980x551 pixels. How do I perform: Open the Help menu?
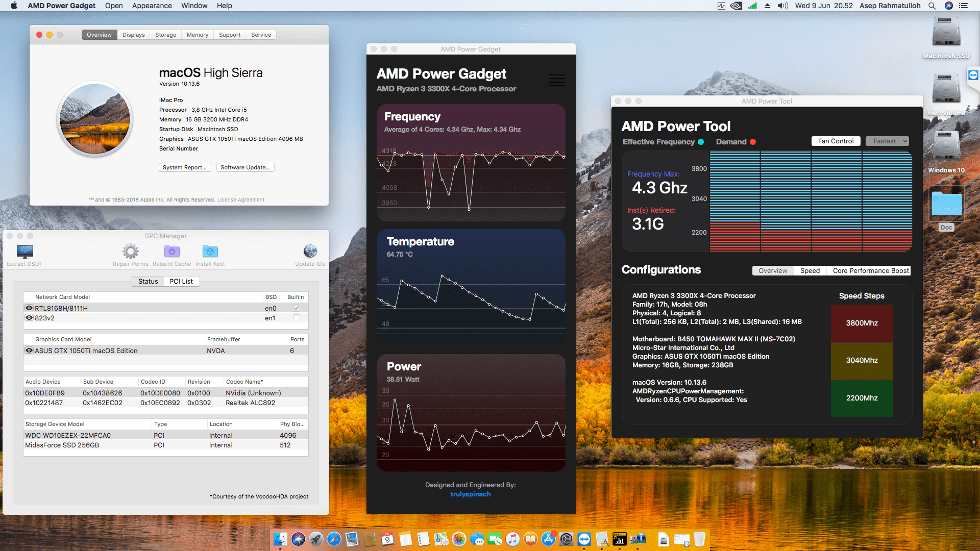[x=224, y=6]
